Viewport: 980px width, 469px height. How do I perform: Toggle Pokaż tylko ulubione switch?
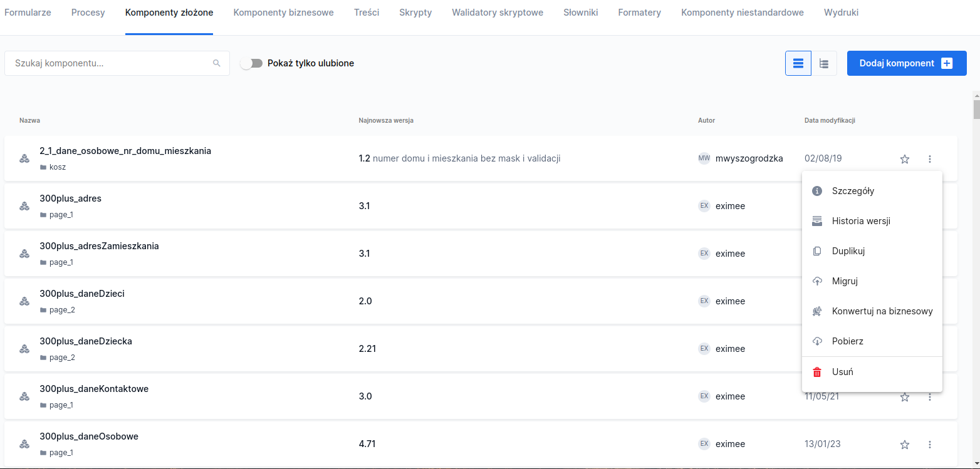coord(251,63)
